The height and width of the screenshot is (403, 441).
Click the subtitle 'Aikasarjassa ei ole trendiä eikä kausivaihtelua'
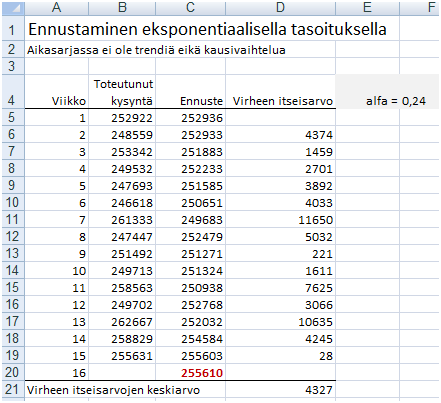click(156, 50)
